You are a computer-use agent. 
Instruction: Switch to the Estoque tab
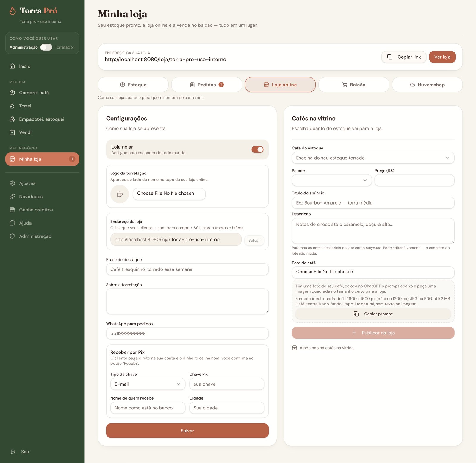point(133,85)
